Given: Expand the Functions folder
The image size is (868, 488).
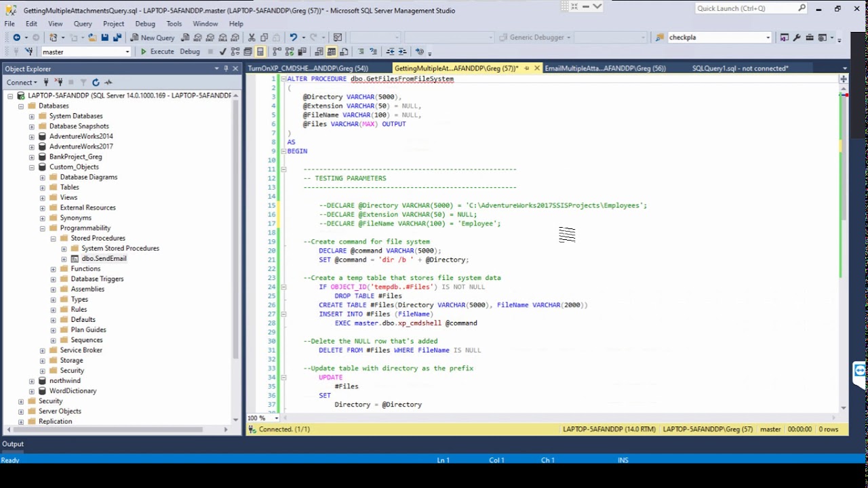Looking at the screenshot, I should pyautogui.click(x=53, y=269).
